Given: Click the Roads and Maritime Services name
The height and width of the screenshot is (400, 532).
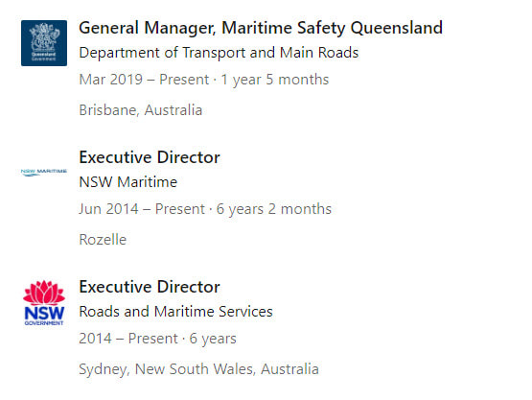Looking at the screenshot, I should pyautogui.click(x=175, y=312).
